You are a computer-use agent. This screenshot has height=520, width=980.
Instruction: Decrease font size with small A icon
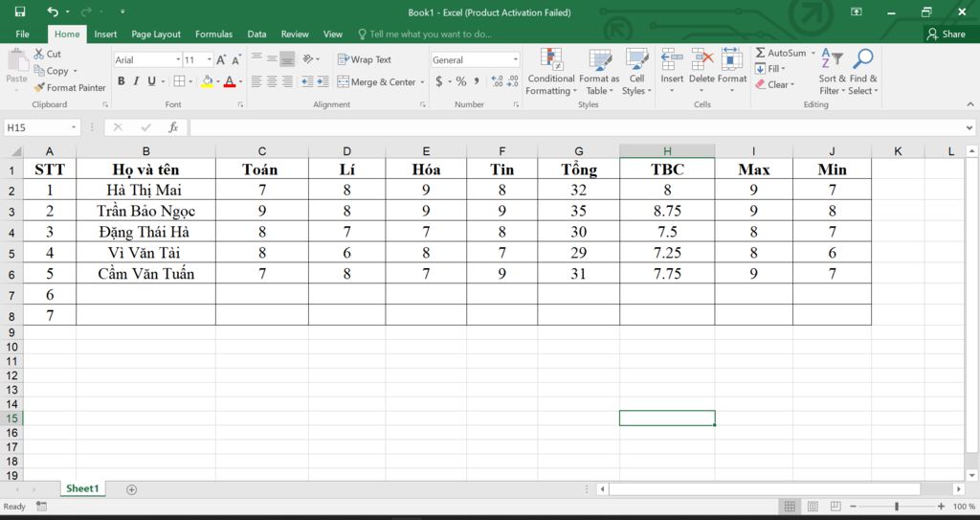point(236,60)
